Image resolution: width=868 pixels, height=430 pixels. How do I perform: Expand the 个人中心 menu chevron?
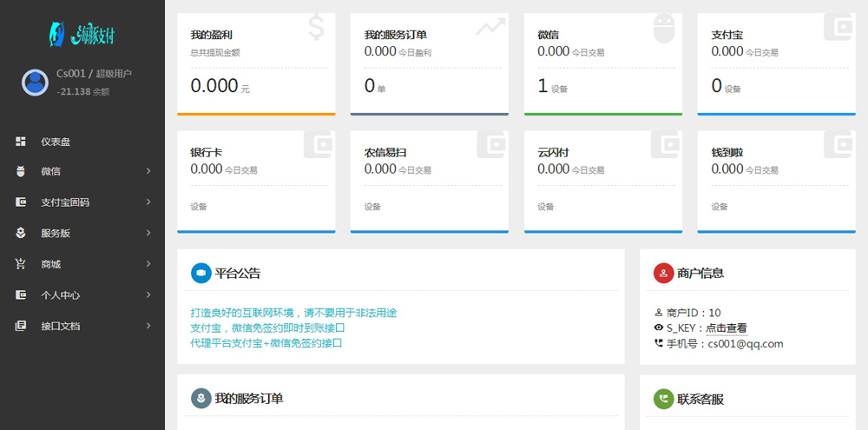(148, 295)
